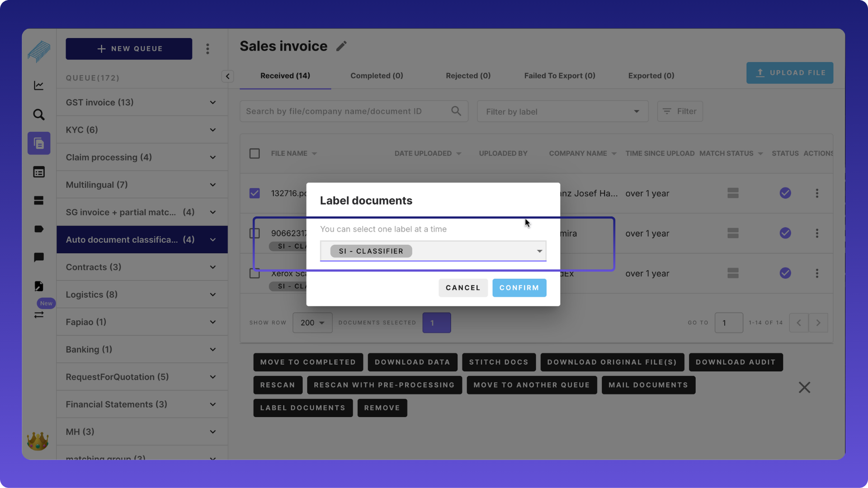868x488 pixels.
Task: Switch to the Rejected (0) tab
Action: pyautogui.click(x=468, y=76)
